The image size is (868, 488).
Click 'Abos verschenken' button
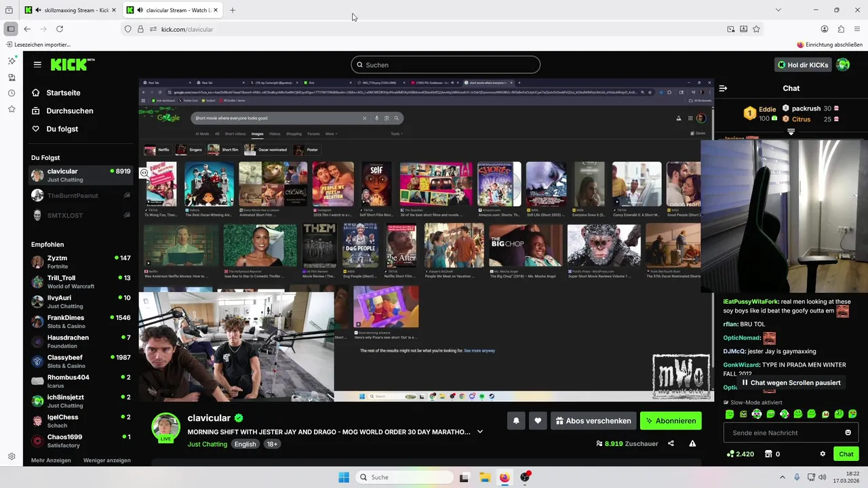593,421
